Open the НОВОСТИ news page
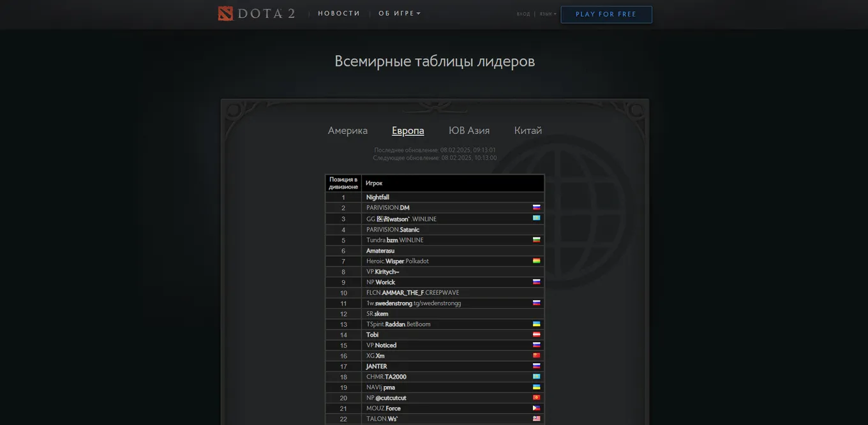 click(339, 13)
